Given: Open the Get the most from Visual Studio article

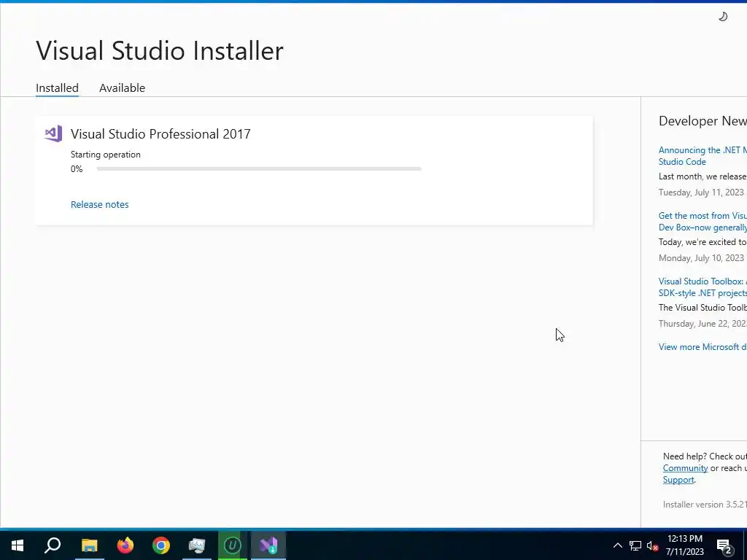Looking at the screenshot, I should tap(703, 222).
